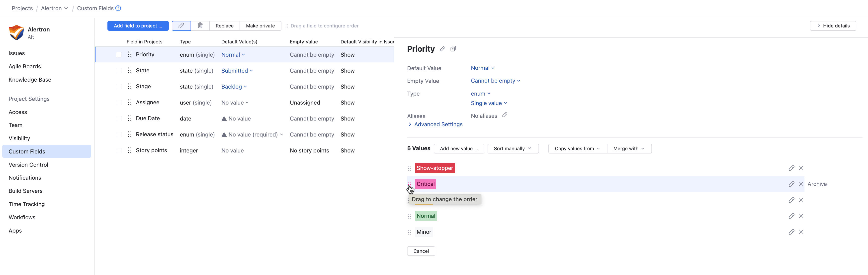Open Custom Fields help question icon
This screenshot has width=868, height=275.
[x=118, y=8]
